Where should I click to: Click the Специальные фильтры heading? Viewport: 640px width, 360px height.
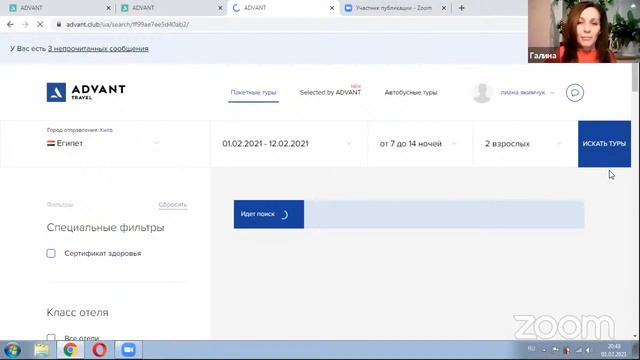[x=105, y=227]
